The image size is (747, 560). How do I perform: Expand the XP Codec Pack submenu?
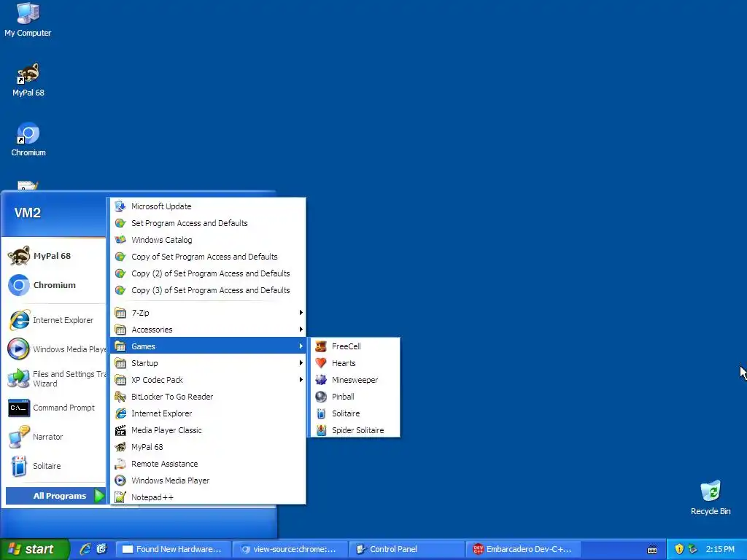(208, 379)
